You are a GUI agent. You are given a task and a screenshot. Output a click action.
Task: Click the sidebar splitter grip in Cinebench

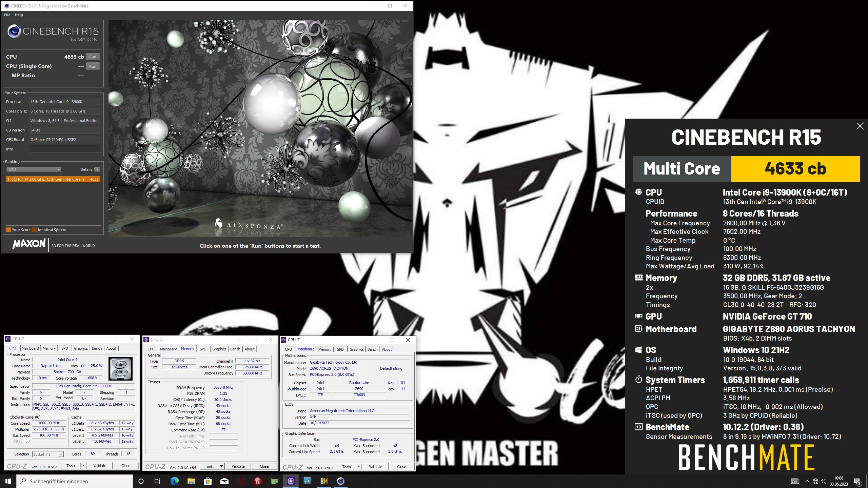click(106, 136)
